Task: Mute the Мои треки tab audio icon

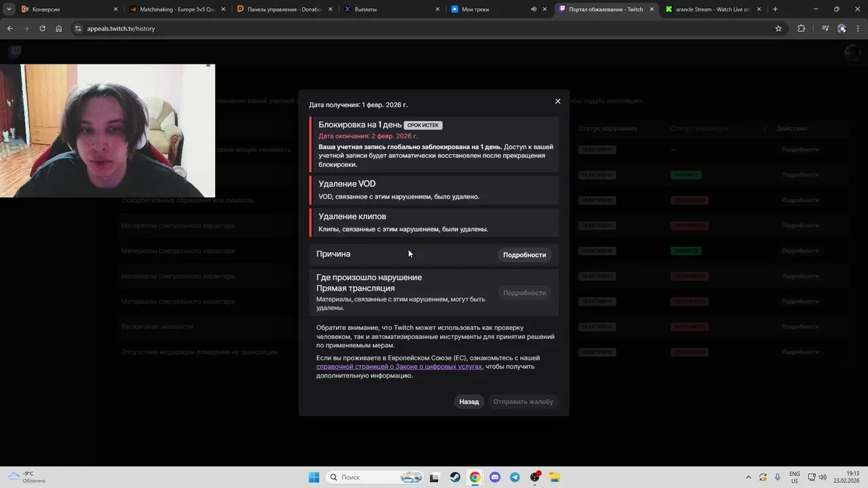Action: 534,9
